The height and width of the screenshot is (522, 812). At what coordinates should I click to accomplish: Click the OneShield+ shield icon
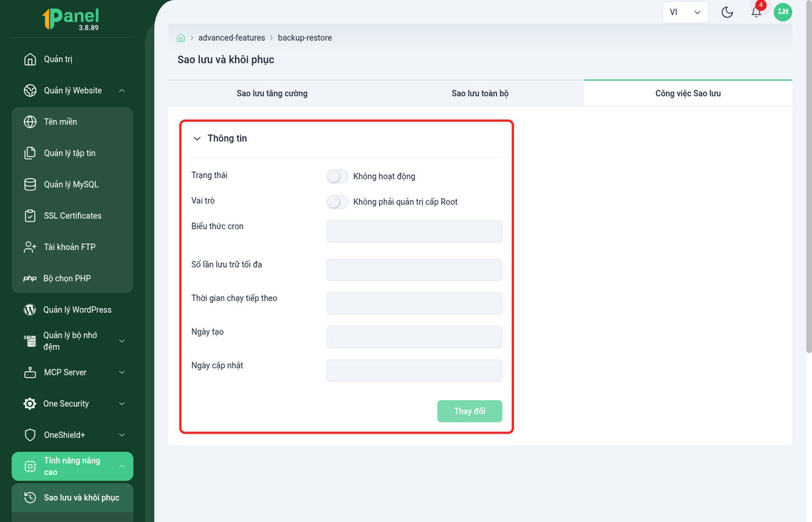point(30,435)
